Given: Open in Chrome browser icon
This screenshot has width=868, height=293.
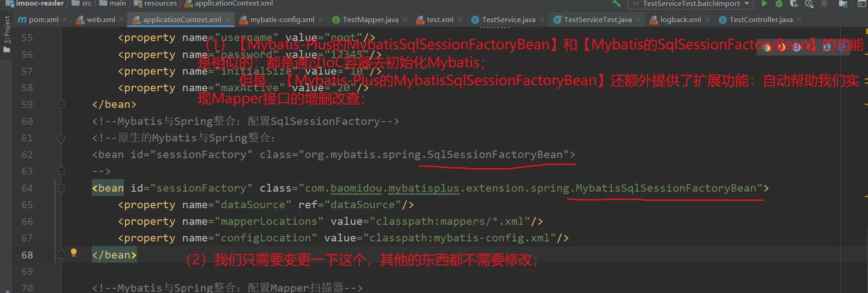Looking at the screenshot, I should [x=767, y=47].
